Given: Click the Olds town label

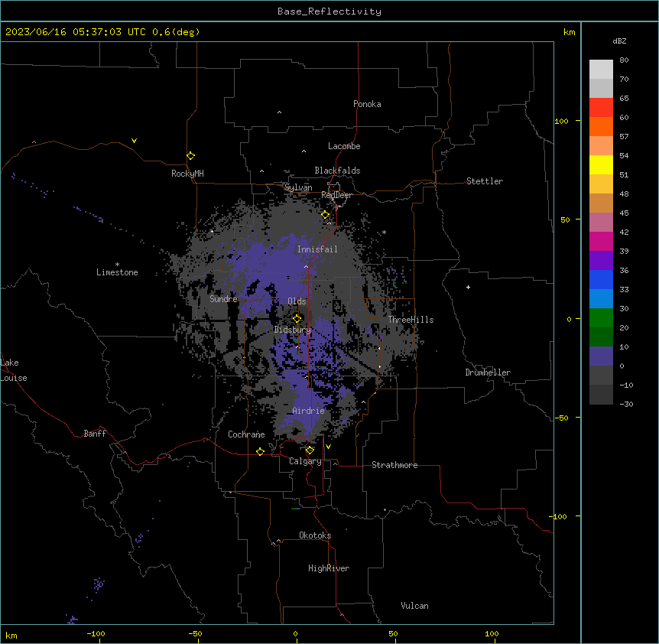Looking at the screenshot, I should [297, 301].
